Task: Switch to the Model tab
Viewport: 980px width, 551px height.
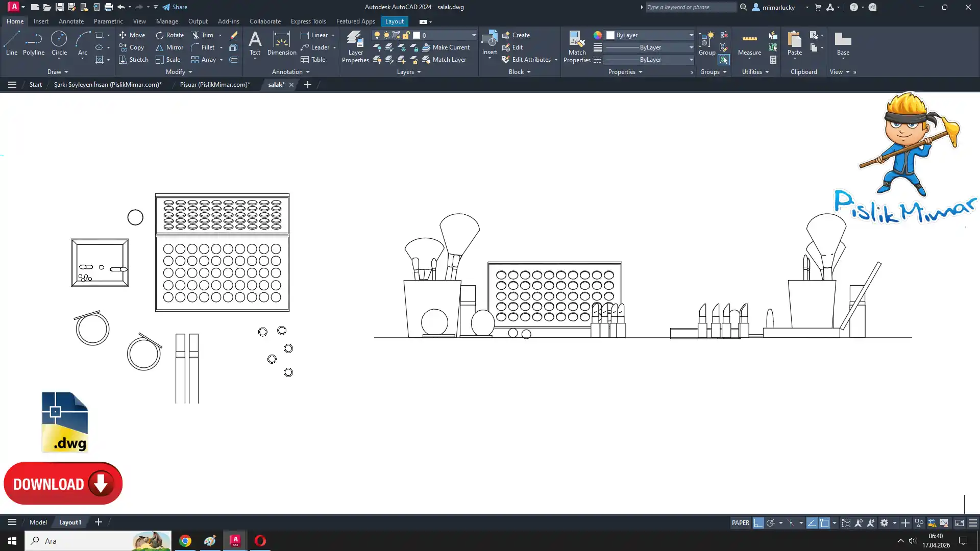Action: [38, 522]
